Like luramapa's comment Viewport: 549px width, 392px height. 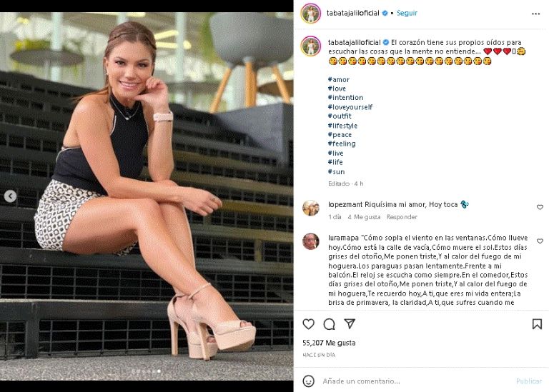click(x=540, y=241)
